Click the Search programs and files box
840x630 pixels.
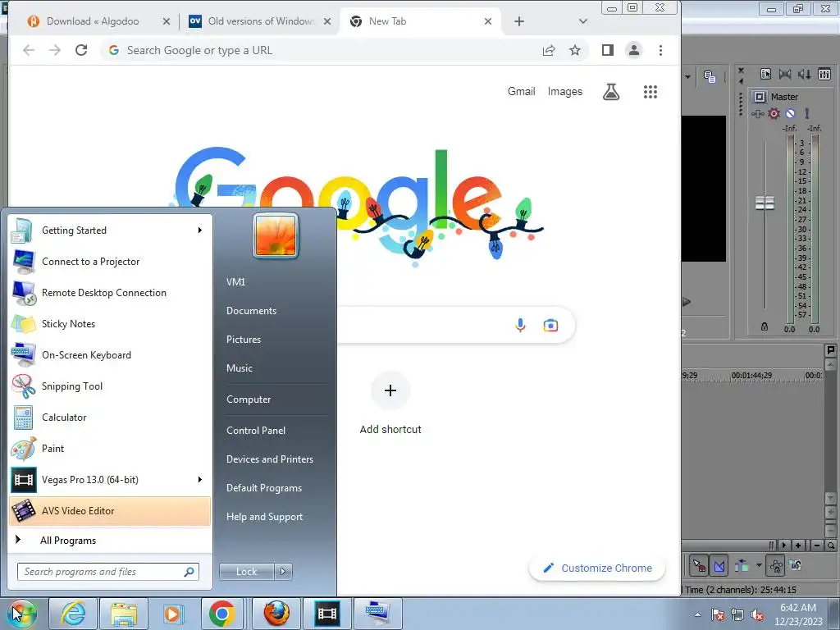pyautogui.click(x=107, y=572)
